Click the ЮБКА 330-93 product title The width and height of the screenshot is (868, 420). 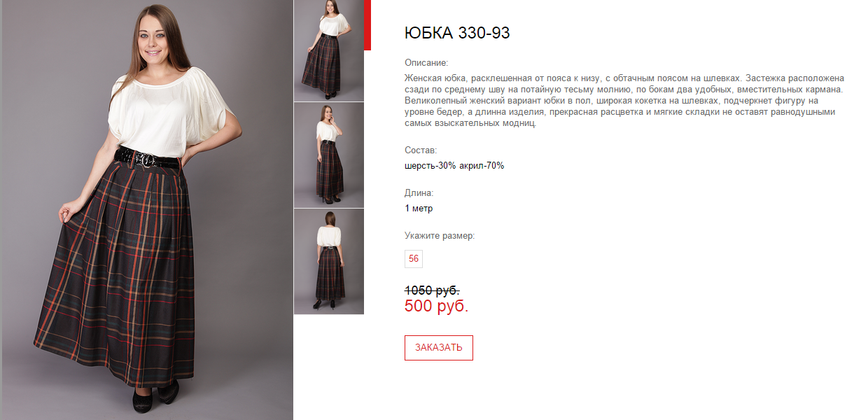(x=457, y=32)
